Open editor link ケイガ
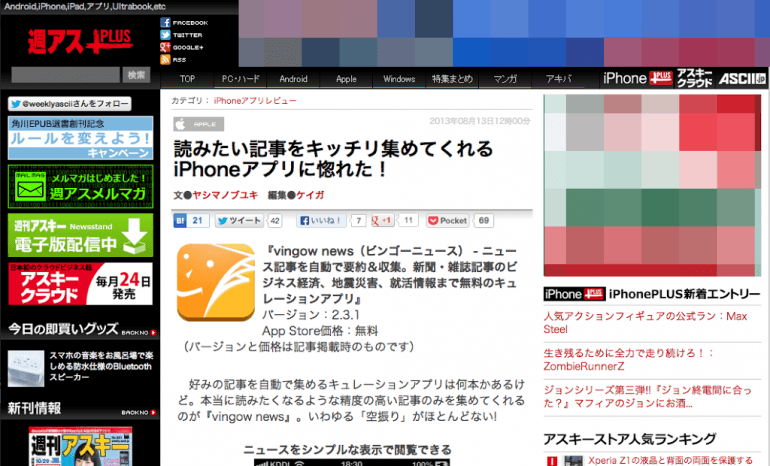This screenshot has height=466, width=770. tap(310, 195)
